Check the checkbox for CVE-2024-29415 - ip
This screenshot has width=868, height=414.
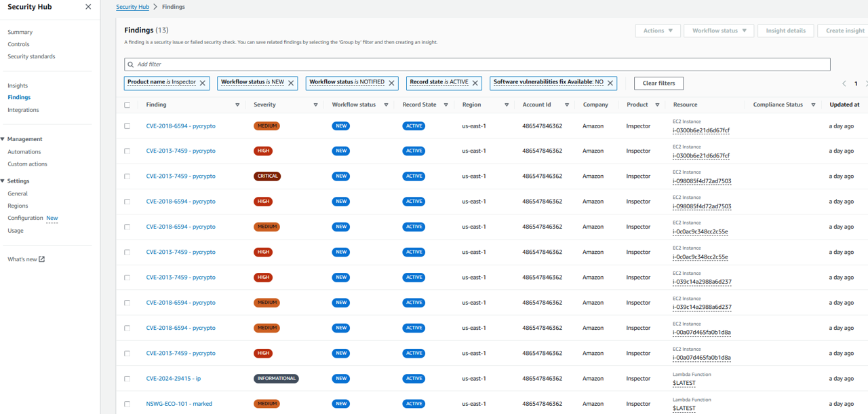point(127,379)
